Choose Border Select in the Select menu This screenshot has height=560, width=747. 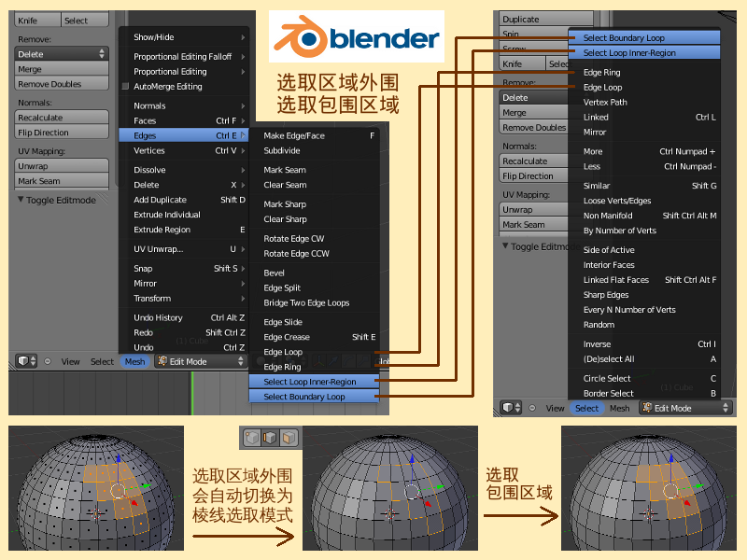tap(644, 393)
